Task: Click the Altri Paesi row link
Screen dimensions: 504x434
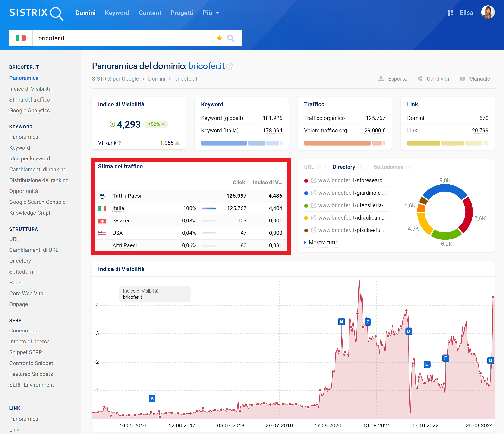Action: 124,245
